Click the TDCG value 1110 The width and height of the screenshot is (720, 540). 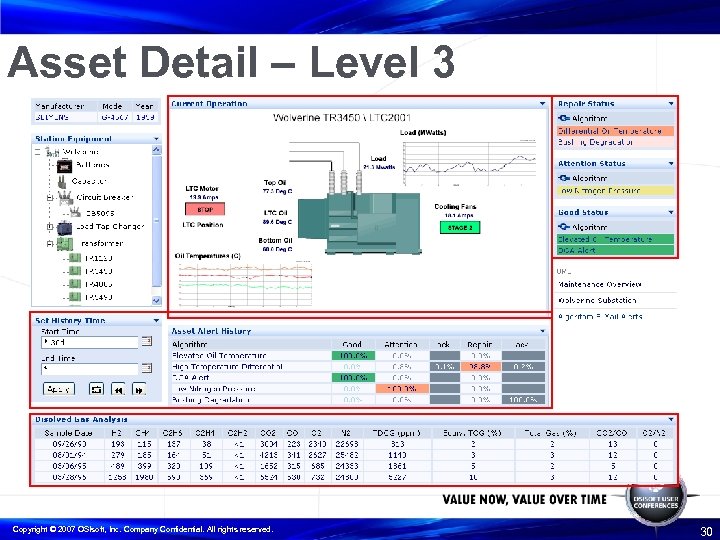click(x=397, y=455)
